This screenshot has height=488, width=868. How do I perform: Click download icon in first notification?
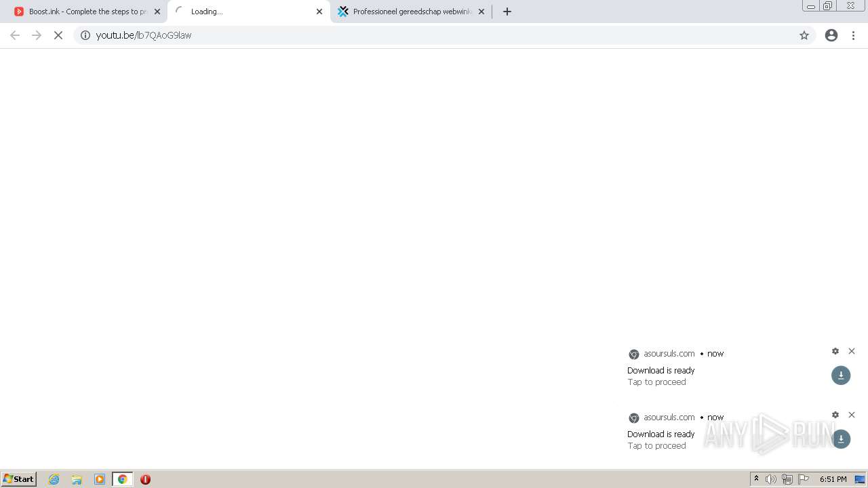coord(841,375)
